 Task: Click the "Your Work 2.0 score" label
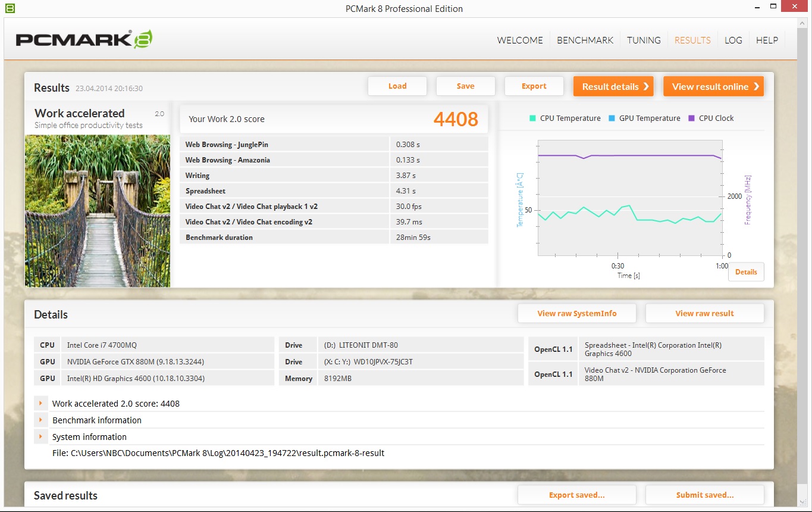click(227, 119)
